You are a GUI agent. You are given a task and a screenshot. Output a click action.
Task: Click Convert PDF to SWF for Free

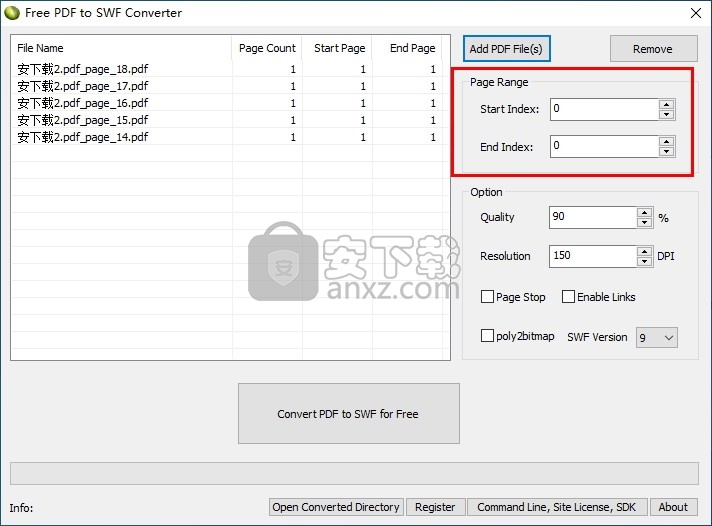tap(348, 413)
